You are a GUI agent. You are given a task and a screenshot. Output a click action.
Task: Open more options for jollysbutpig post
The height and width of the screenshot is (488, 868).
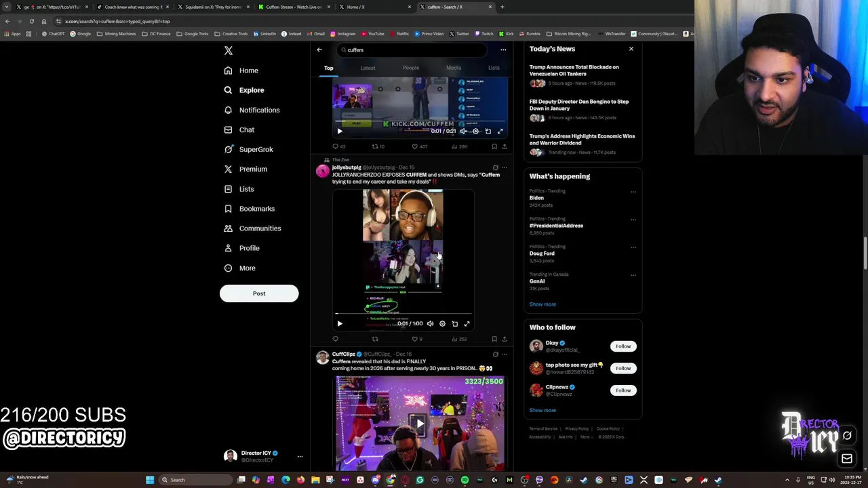tap(504, 167)
